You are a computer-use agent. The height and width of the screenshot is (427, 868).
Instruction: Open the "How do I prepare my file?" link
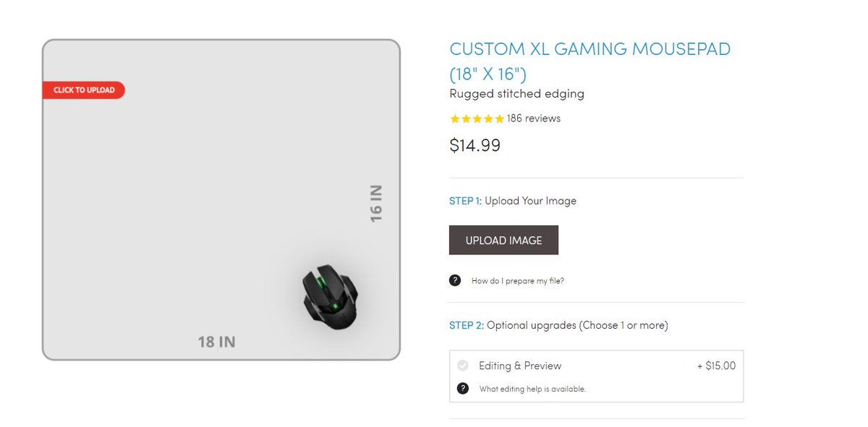point(517,281)
